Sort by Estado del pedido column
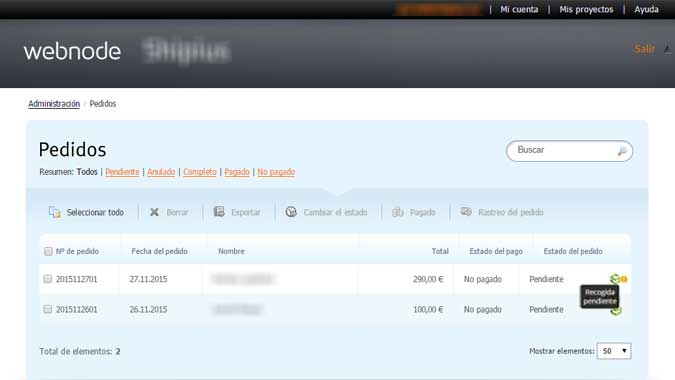This screenshot has height=380, width=675. (x=573, y=251)
